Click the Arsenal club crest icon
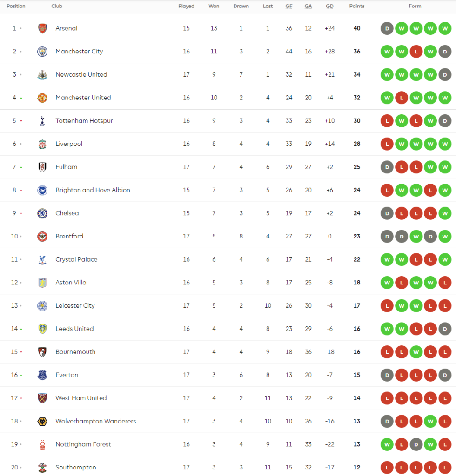This screenshot has width=456, height=476. (x=42, y=28)
